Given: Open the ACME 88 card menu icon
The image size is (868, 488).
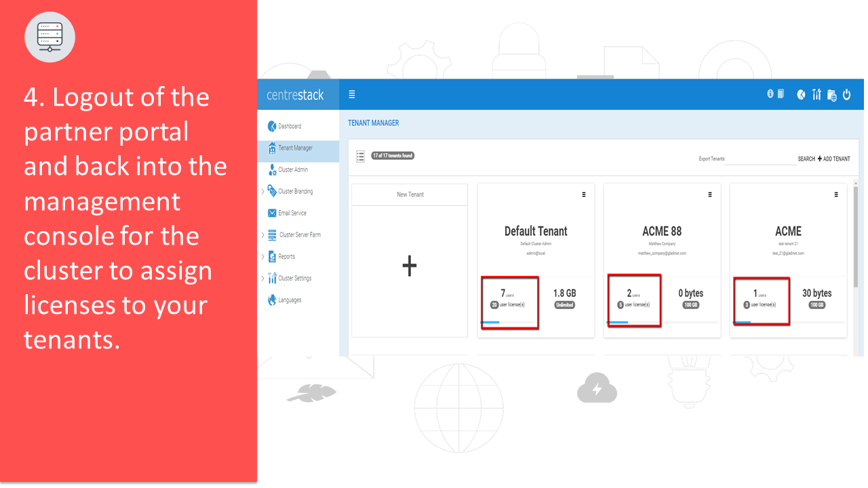Looking at the screenshot, I should coord(710,195).
